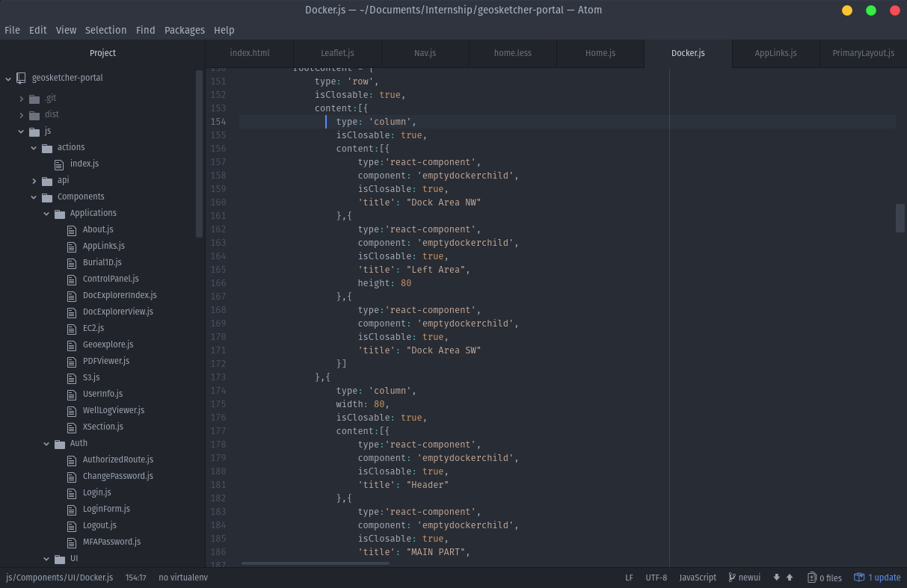907x588 pixels.
Task: Switch to the home.less tab
Action: click(x=513, y=53)
